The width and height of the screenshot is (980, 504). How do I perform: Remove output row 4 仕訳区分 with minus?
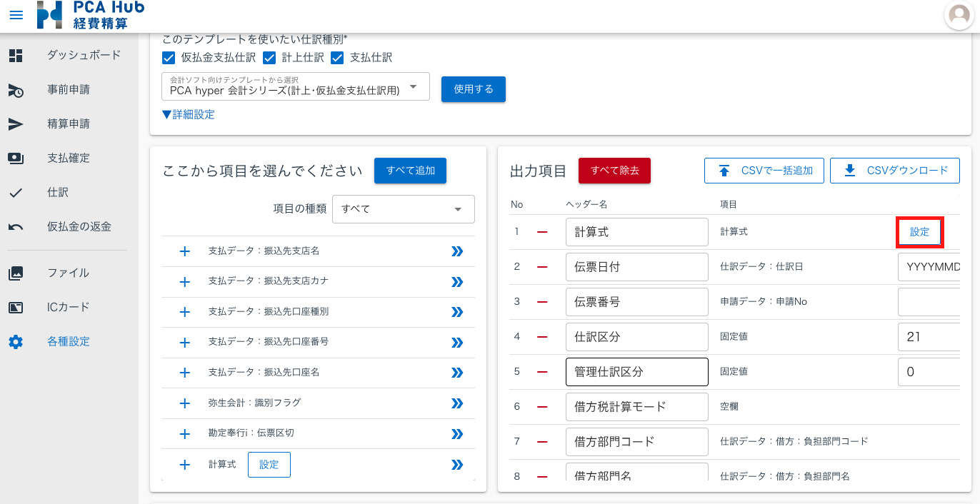542,337
